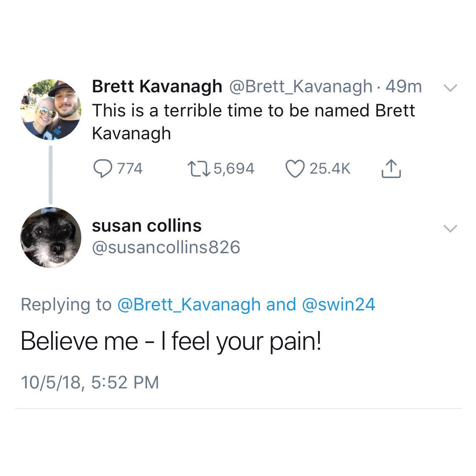The image size is (476, 476).
Task: Tap the share upload icon
Action: pos(390,169)
